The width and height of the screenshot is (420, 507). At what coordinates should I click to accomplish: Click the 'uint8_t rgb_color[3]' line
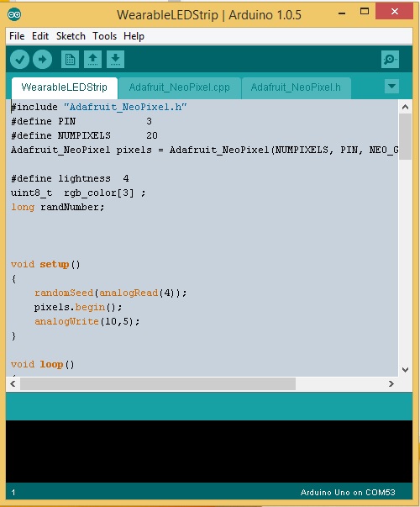point(78,193)
